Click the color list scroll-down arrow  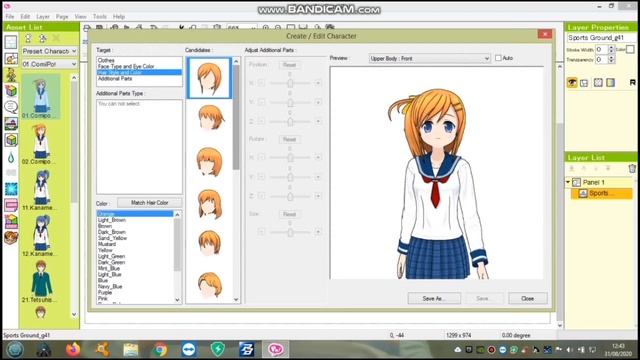[178, 300]
